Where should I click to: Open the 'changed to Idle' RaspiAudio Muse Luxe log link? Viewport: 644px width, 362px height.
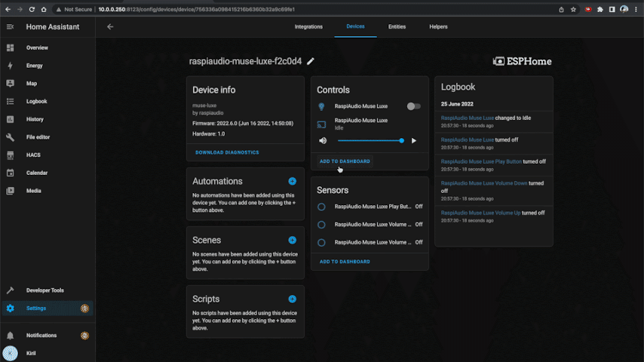click(468, 118)
